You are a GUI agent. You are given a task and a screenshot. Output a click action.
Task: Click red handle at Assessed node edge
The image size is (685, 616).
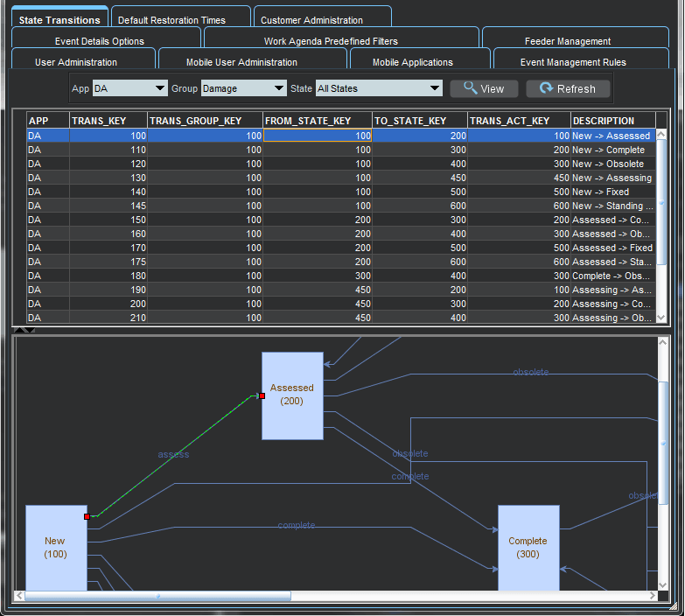click(262, 396)
